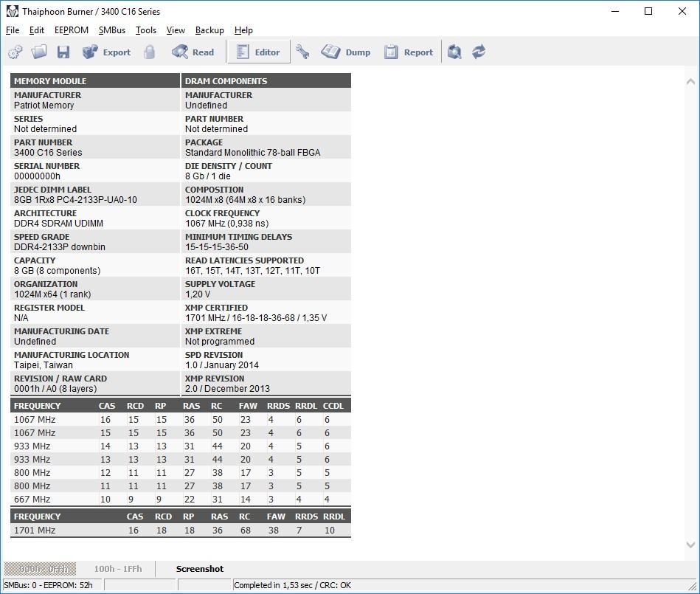
Task: Click the gear settings icon in the toolbar
Action: (15, 52)
